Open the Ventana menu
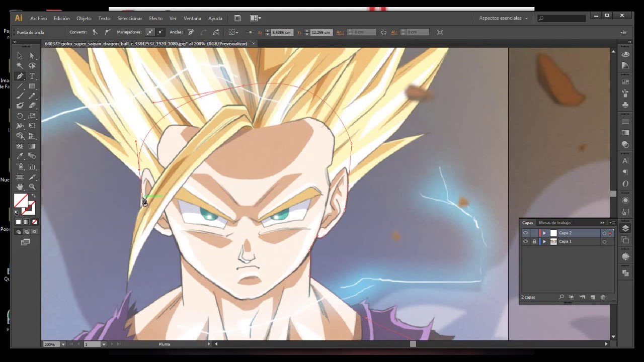This screenshot has width=644, height=362. (192, 18)
